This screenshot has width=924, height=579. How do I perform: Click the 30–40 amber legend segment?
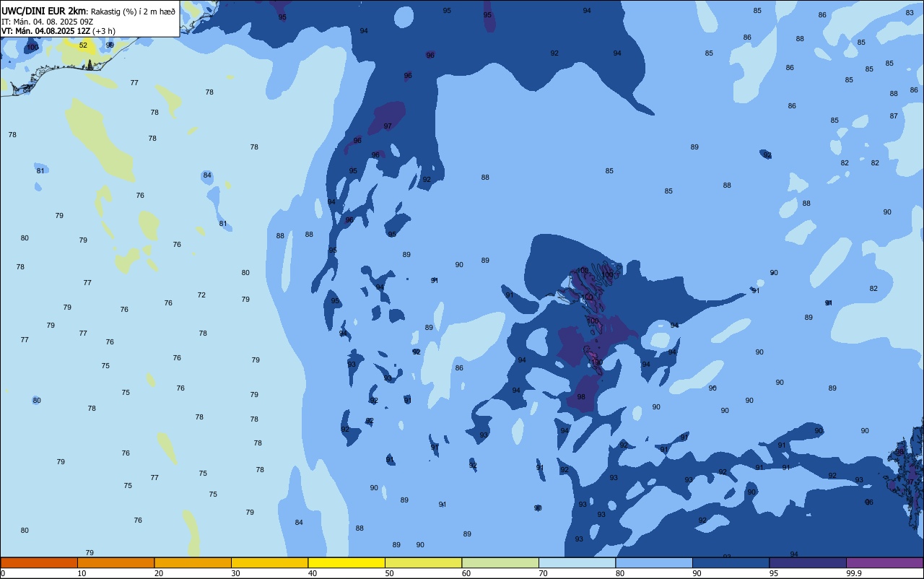pyautogui.click(x=269, y=562)
